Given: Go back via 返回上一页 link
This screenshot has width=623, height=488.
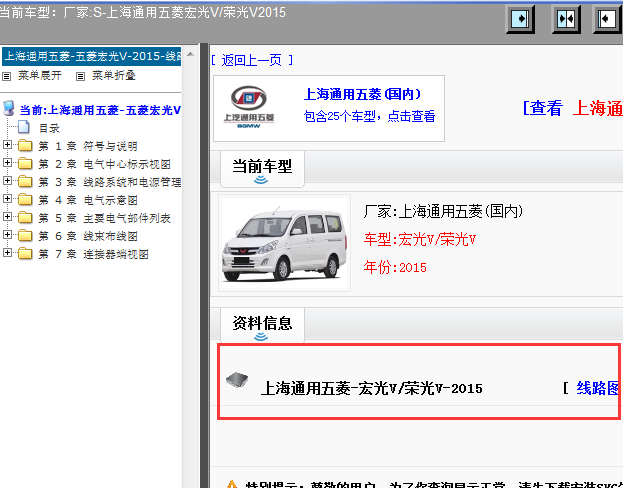Looking at the screenshot, I should [252, 60].
